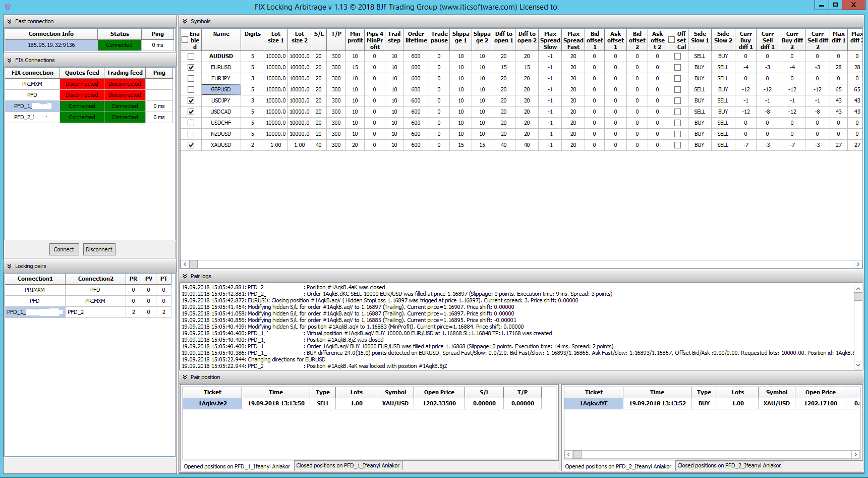Enable the AUDUSD symbol checkbox
Viewport: 868px width, 478px height.
point(191,57)
